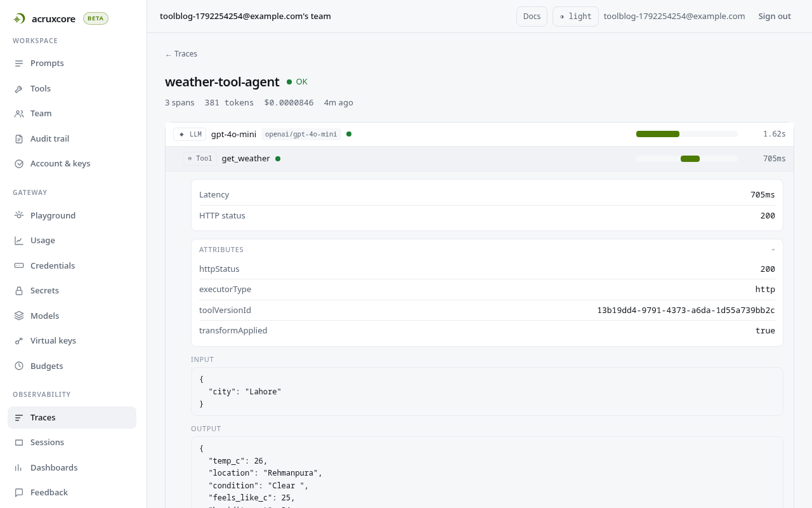Click the toolVersionId value 13b19dd4-9791-4373-a6da-1d55a739bb2c

(x=686, y=311)
